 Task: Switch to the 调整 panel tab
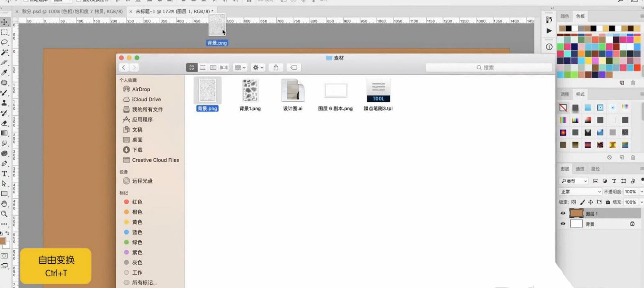565,94
